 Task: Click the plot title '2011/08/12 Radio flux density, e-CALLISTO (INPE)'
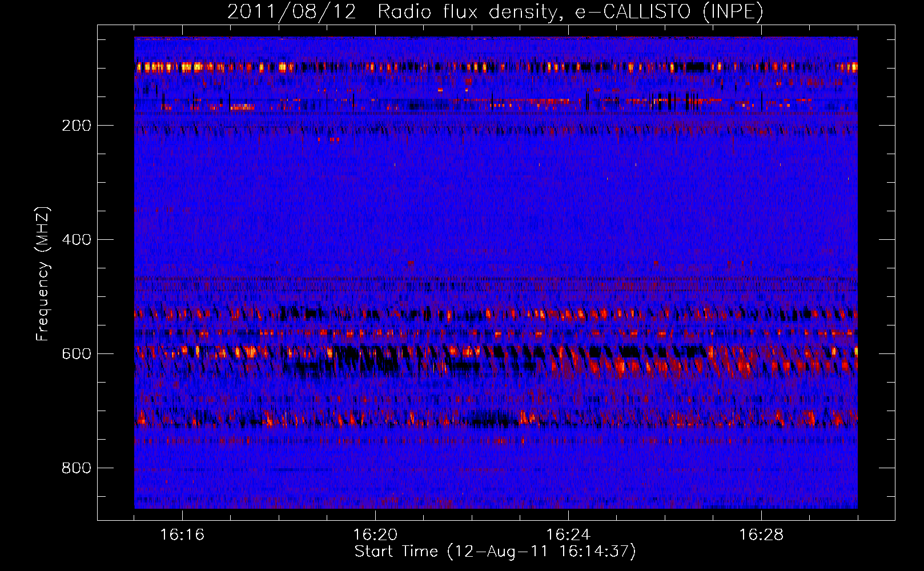tap(495, 12)
